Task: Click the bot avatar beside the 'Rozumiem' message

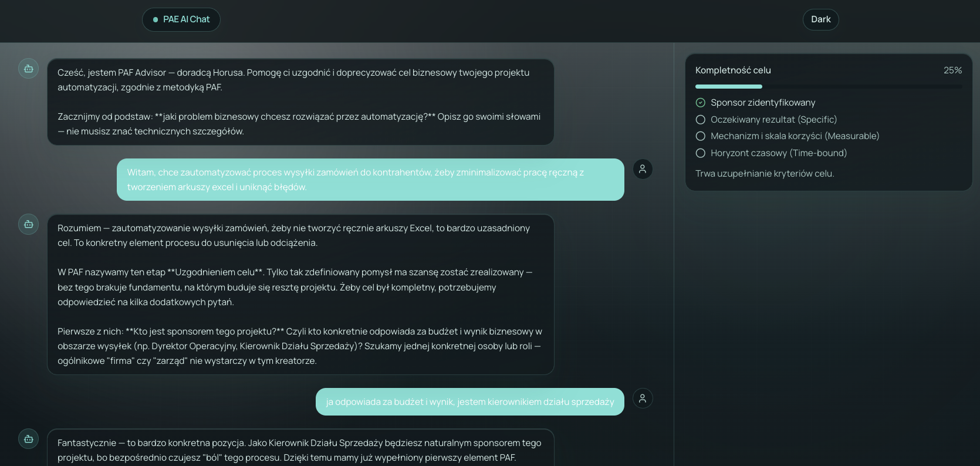Action: click(28, 224)
